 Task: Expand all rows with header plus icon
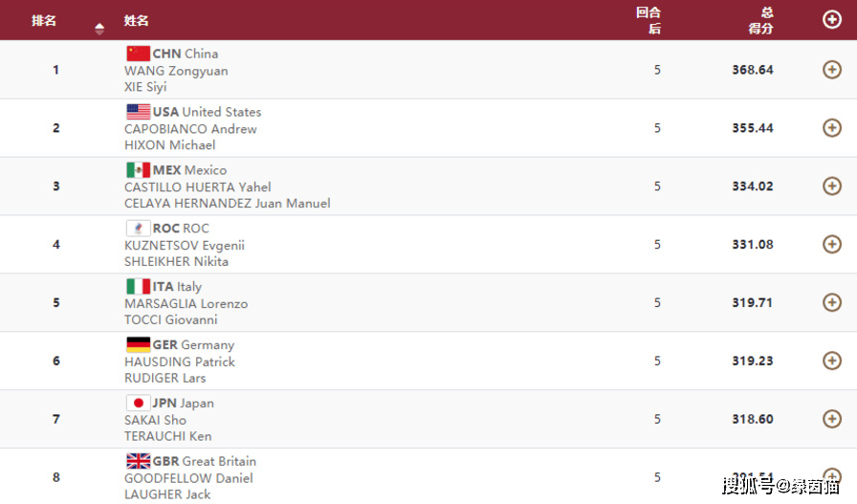point(831,19)
